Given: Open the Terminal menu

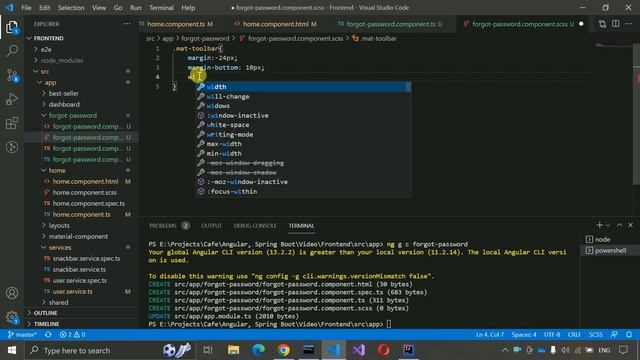Looking at the screenshot, I should pyautogui.click(x=161, y=8).
